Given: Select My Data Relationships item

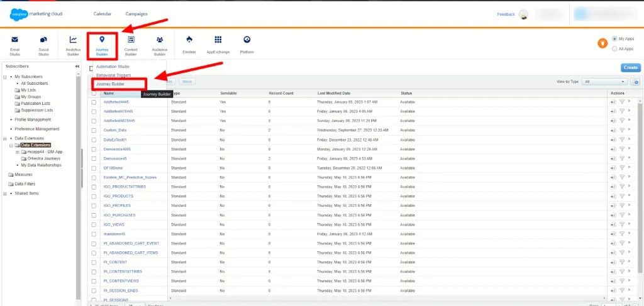Looking at the screenshot, I should (41, 165).
